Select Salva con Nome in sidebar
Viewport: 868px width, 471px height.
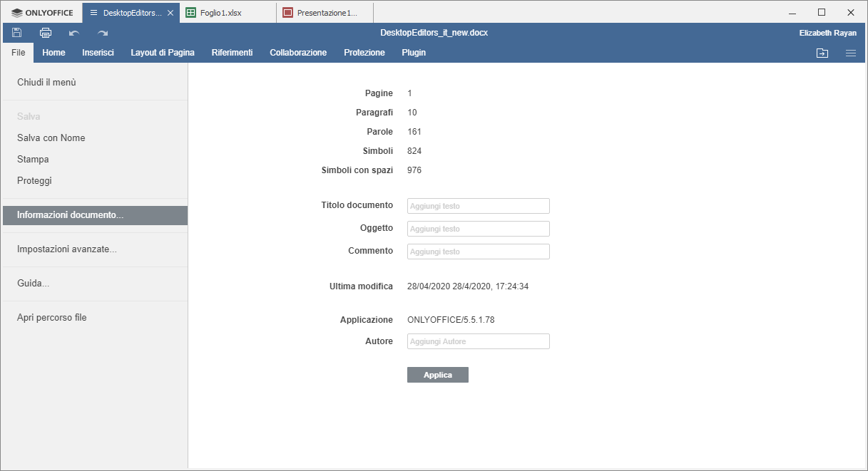pyautogui.click(x=51, y=138)
